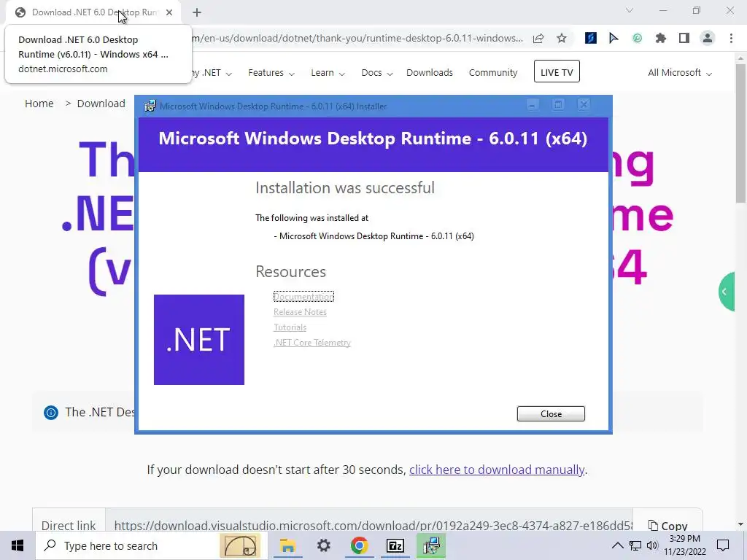Expand the Docs menu
Screen dimensions: 747x560
pyautogui.click(x=377, y=72)
